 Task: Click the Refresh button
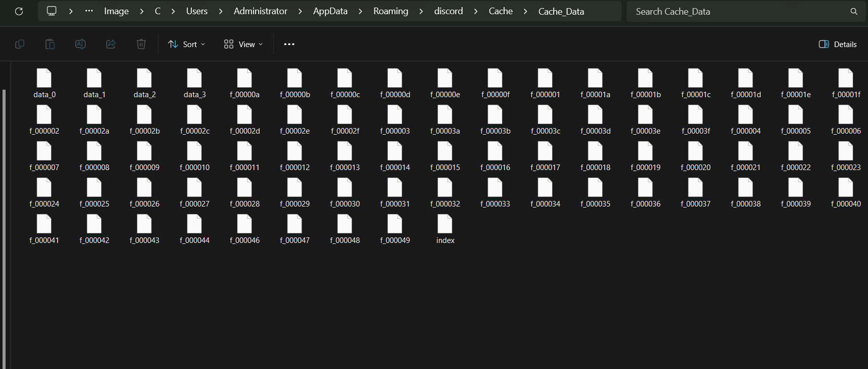19,11
